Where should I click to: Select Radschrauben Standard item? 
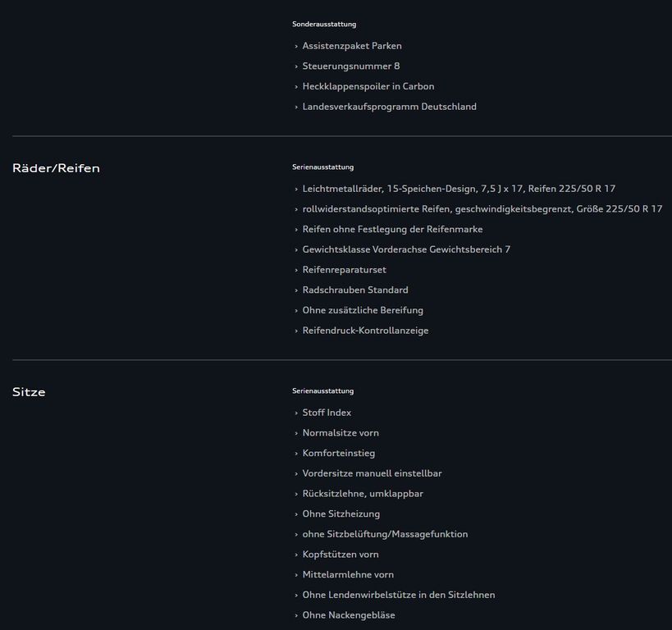pos(354,290)
